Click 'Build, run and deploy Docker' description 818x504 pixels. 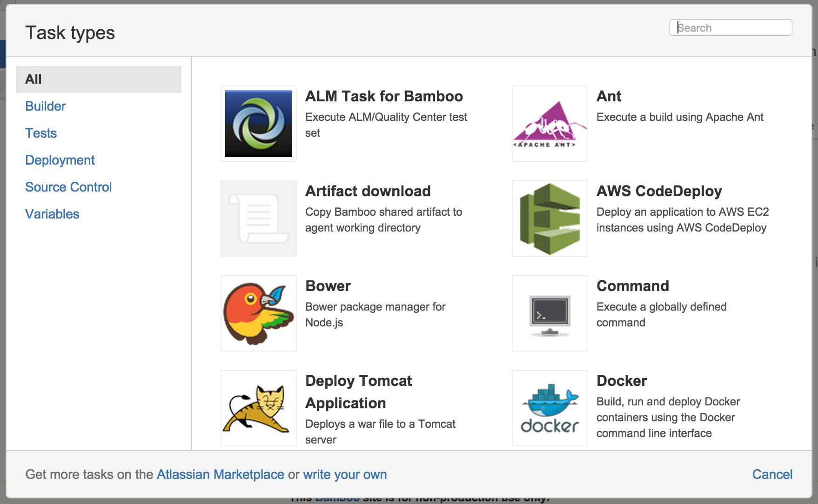coord(668,418)
